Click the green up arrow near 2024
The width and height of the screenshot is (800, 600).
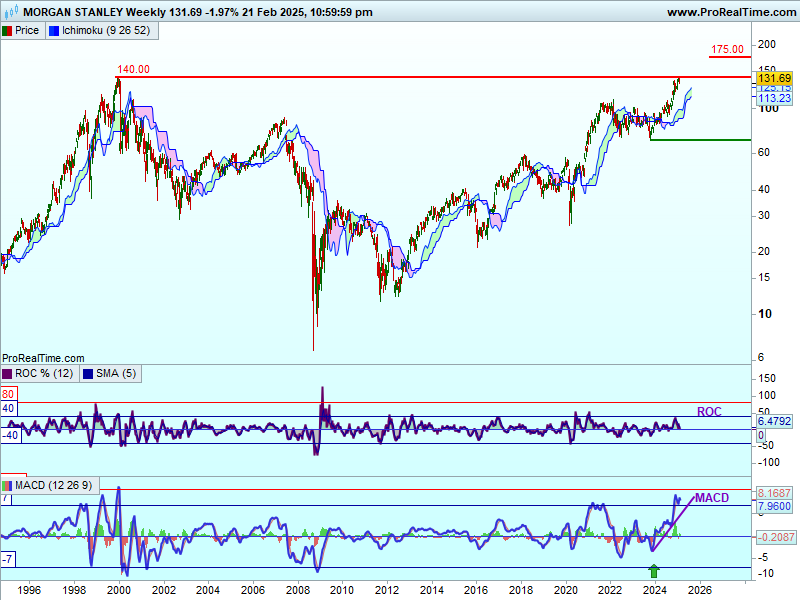pyautogui.click(x=654, y=571)
